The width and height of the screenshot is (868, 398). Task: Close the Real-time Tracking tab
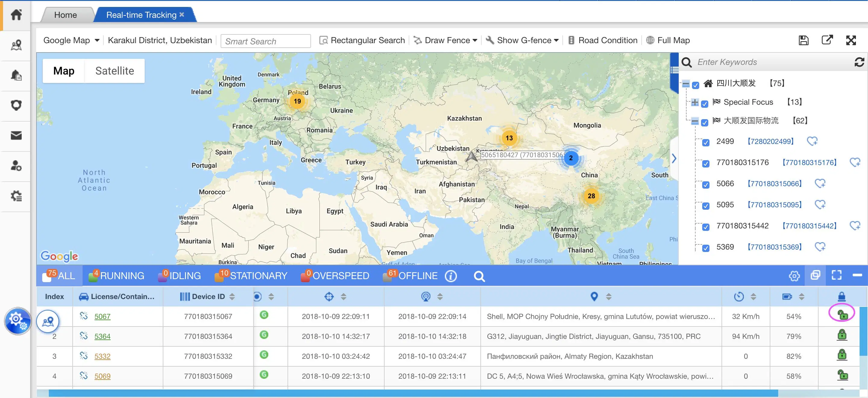(182, 14)
